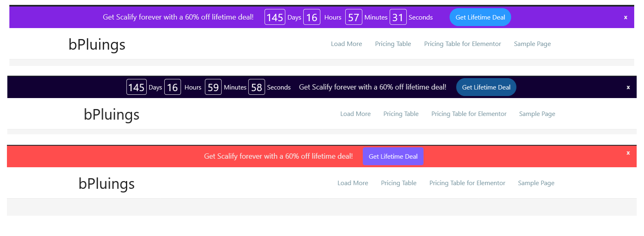The image size is (644, 236).
Task: Dismiss the red Scalify promo banner
Action: tap(628, 153)
